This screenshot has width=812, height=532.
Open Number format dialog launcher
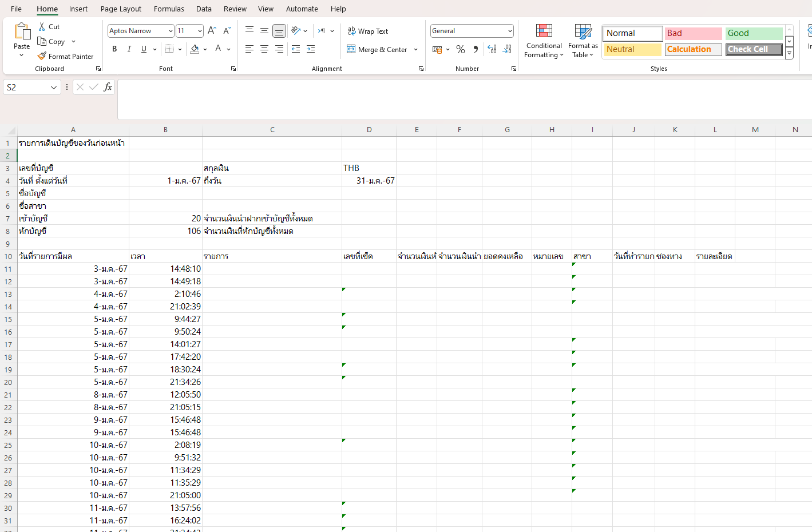click(x=514, y=69)
